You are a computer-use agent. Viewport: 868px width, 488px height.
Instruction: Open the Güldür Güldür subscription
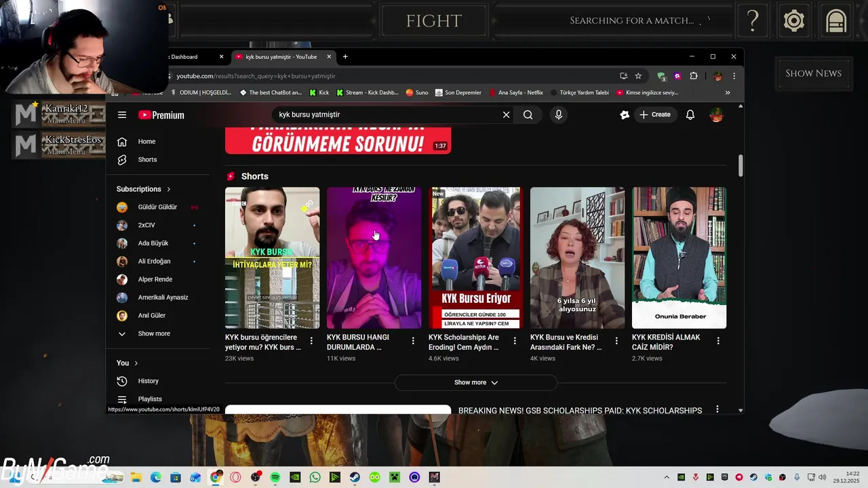coord(157,207)
